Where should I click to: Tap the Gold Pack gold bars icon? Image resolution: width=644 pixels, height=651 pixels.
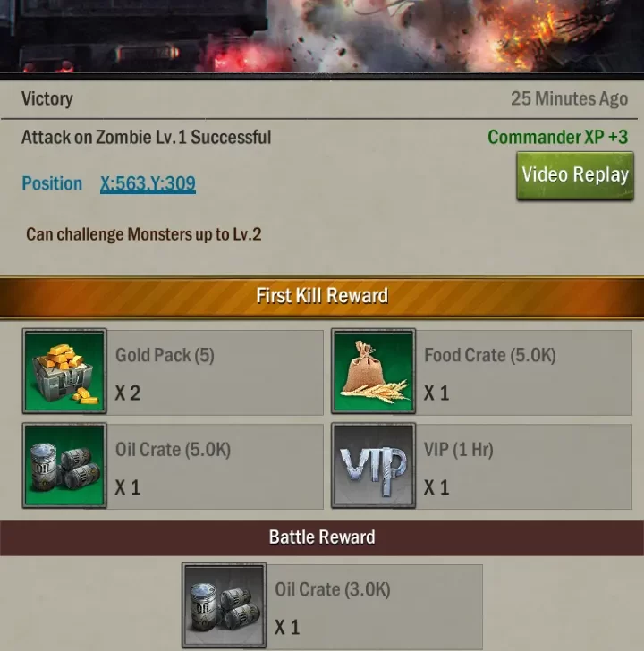pos(64,371)
